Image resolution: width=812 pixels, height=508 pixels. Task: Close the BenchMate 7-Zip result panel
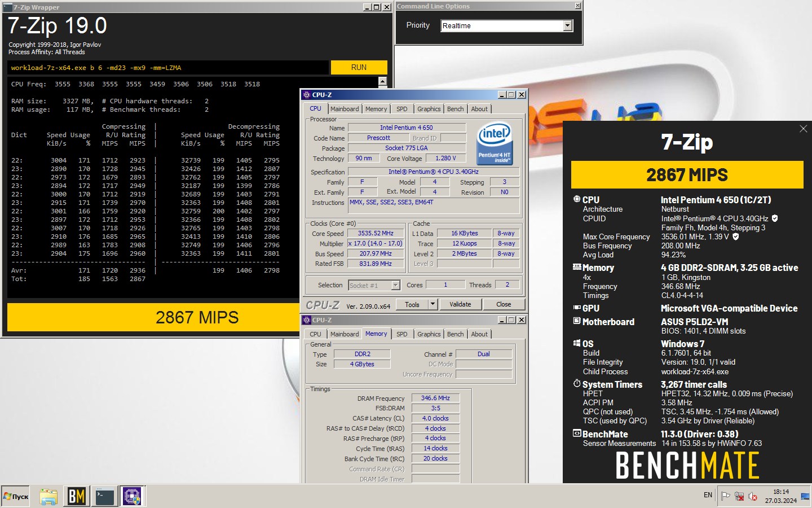pyautogui.click(x=804, y=129)
